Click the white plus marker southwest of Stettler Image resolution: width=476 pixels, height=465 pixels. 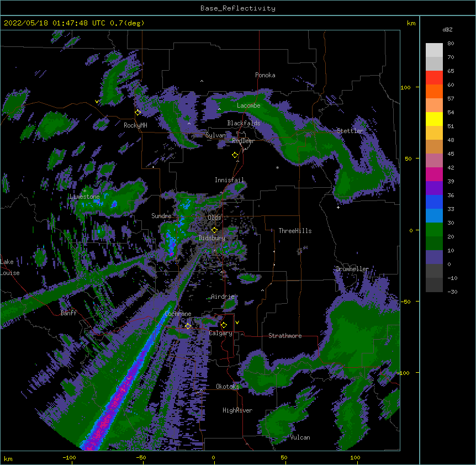click(x=338, y=207)
